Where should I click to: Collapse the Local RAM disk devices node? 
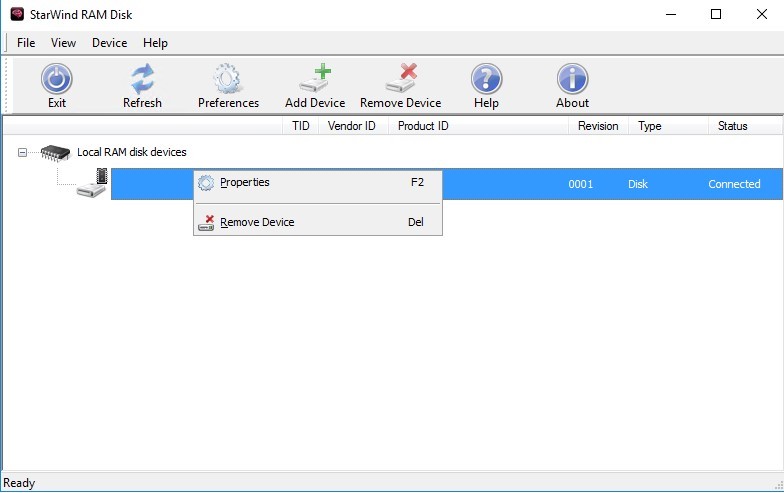22,152
